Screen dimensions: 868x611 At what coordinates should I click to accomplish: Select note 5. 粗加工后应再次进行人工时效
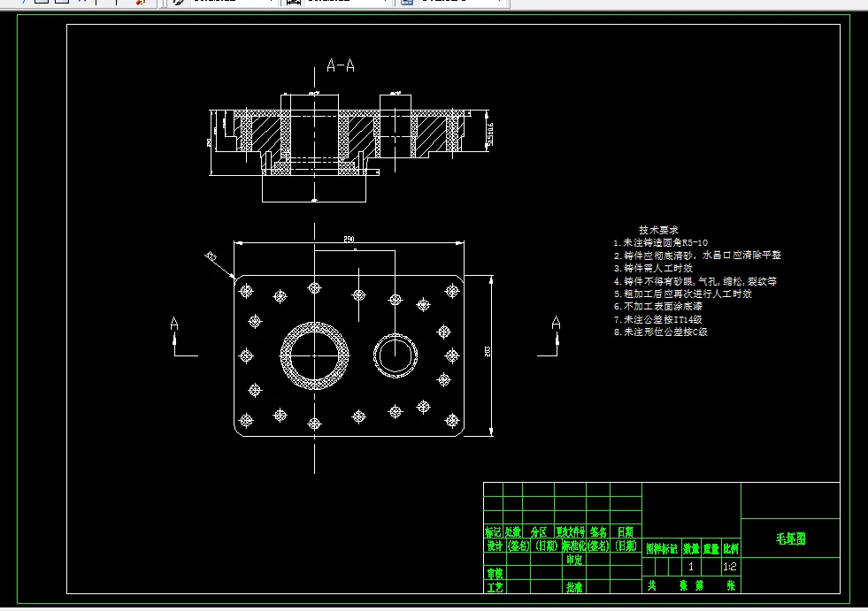click(x=682, y=294)
